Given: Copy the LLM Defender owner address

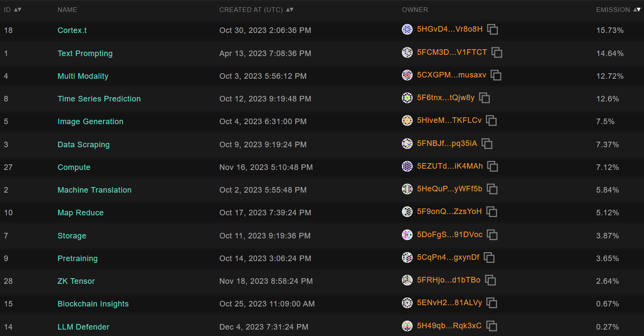Looking at the screenshot, I should [492, 326].
